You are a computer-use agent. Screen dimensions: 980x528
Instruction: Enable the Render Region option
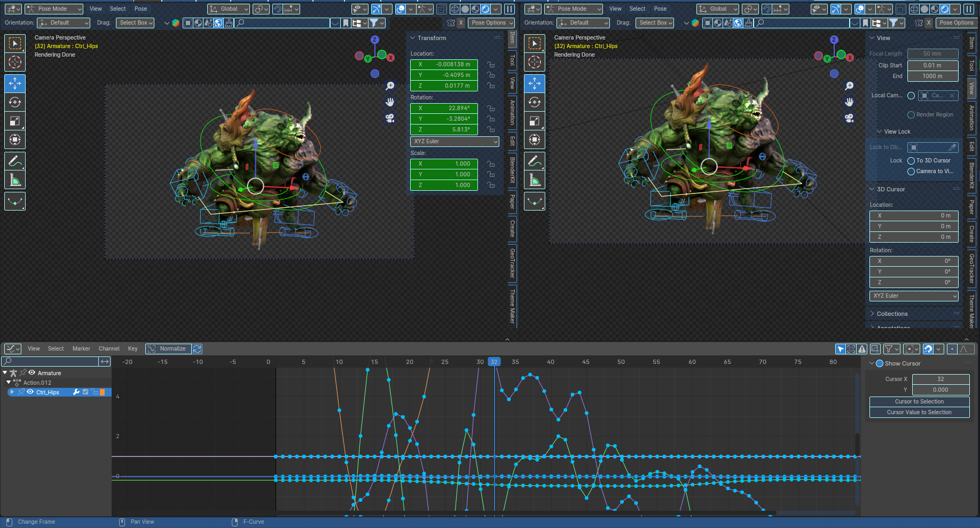tap(911, 115)
